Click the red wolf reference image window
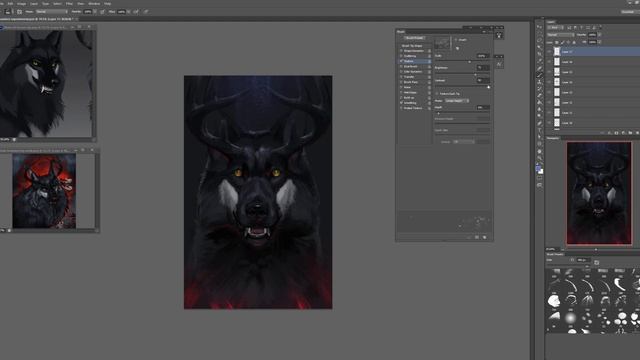This screenshot has height=360, width=640. coord(44,191)
